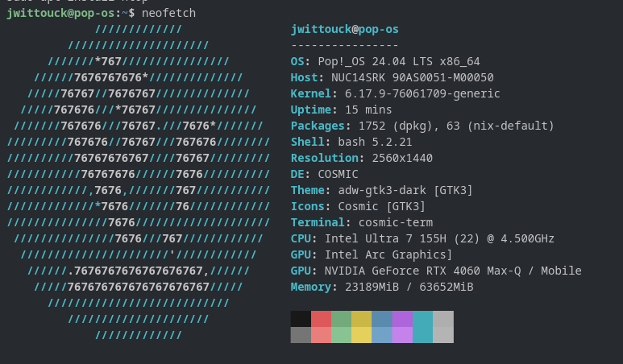Click the bottom-row light blue swatch
This screenshot has height=364, width=623.
pos(382,335)
